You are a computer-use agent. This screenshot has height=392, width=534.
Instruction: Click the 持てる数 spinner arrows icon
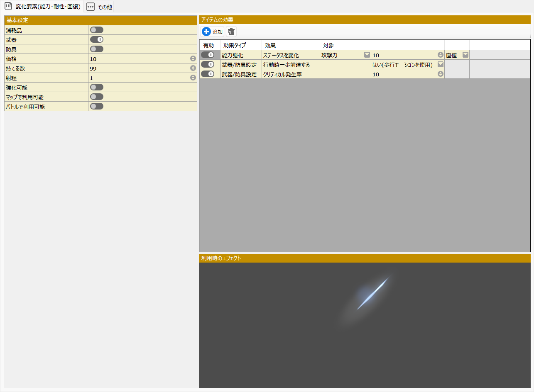click(193, 68)
